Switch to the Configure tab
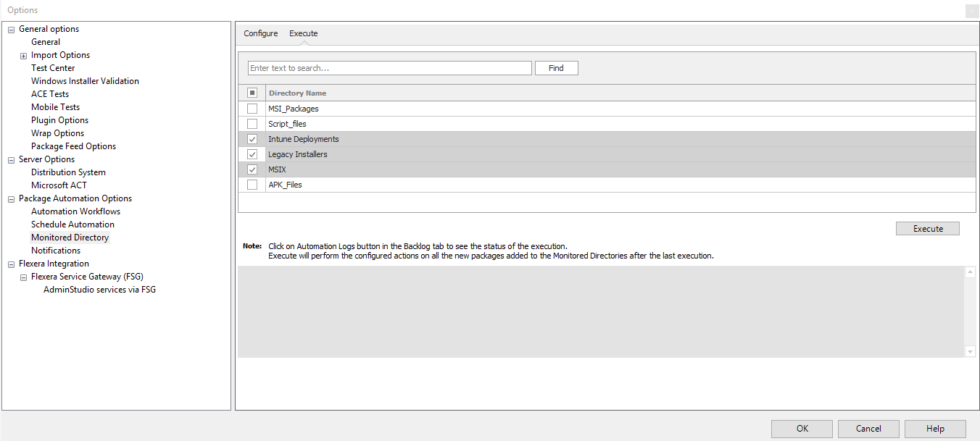980x441 pixels. pyautogui.click(x=260, y=33)
